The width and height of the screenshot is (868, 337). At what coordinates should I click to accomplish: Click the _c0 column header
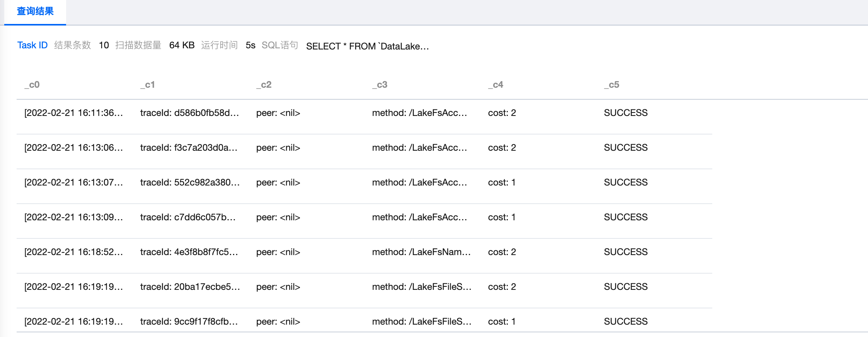(x=32, y=85)
